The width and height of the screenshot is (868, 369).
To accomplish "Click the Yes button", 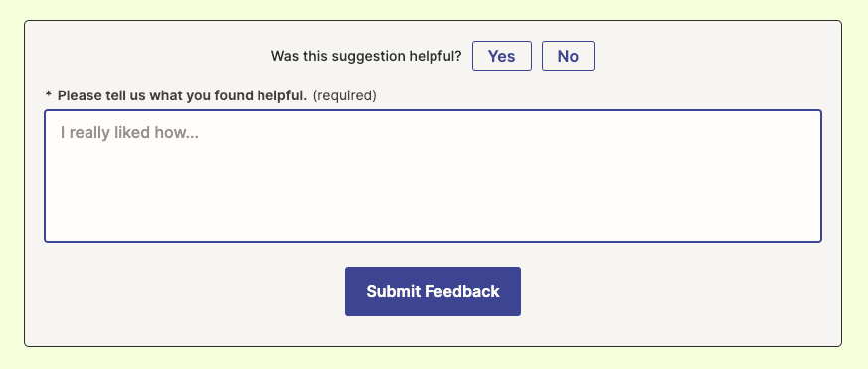I will (x=501, y=56).
